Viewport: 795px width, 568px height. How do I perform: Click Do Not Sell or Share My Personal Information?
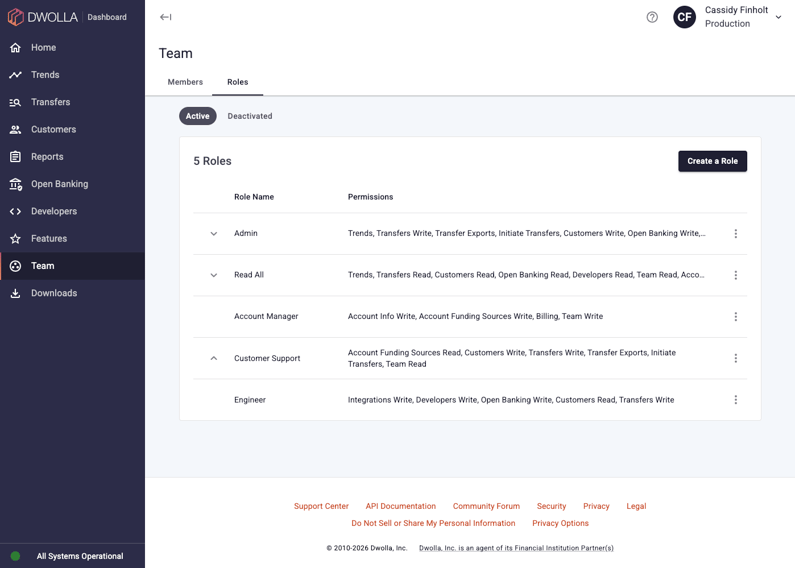coord(433,523)
